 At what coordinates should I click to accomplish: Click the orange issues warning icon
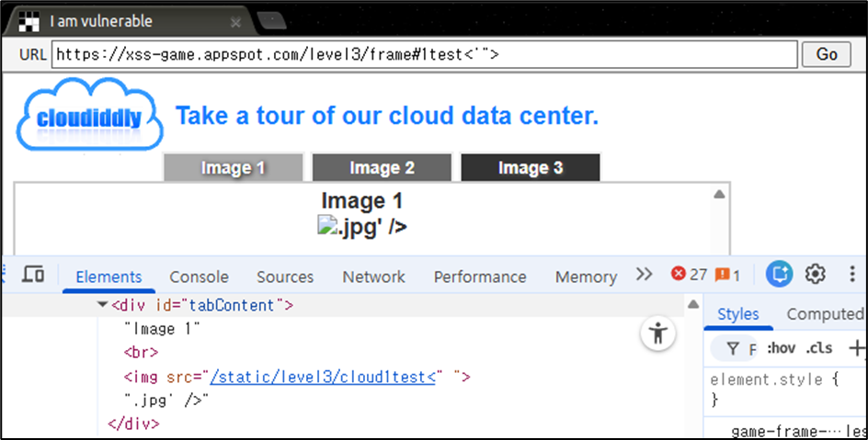[x=723, y=274]
